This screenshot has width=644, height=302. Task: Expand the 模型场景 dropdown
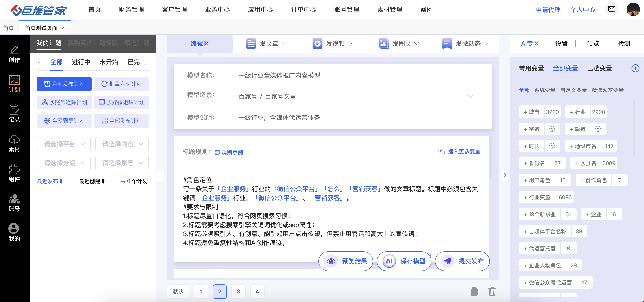point(470,96)
